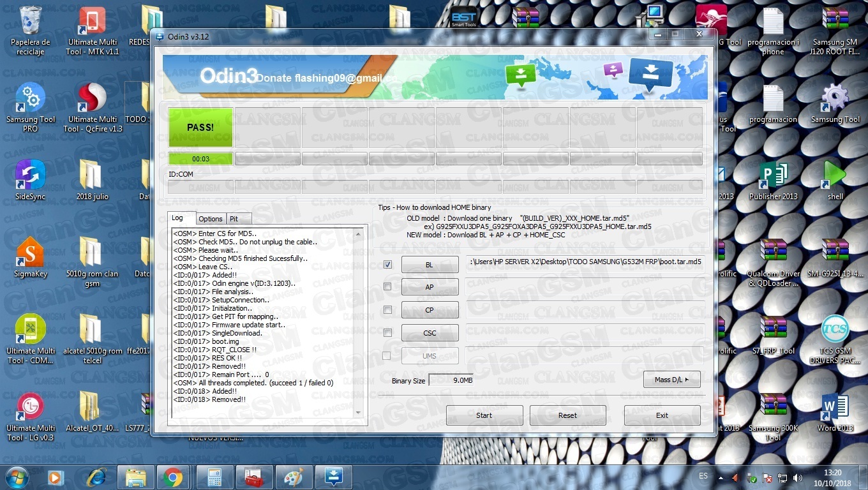Enable the CP checkbox in Odin3

tap(387, 309)
